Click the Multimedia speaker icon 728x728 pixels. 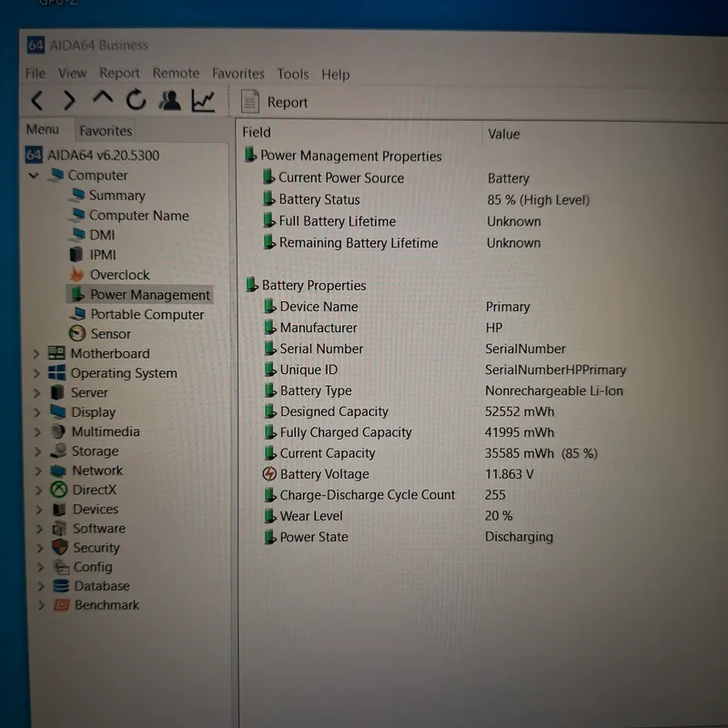(58, 431)
